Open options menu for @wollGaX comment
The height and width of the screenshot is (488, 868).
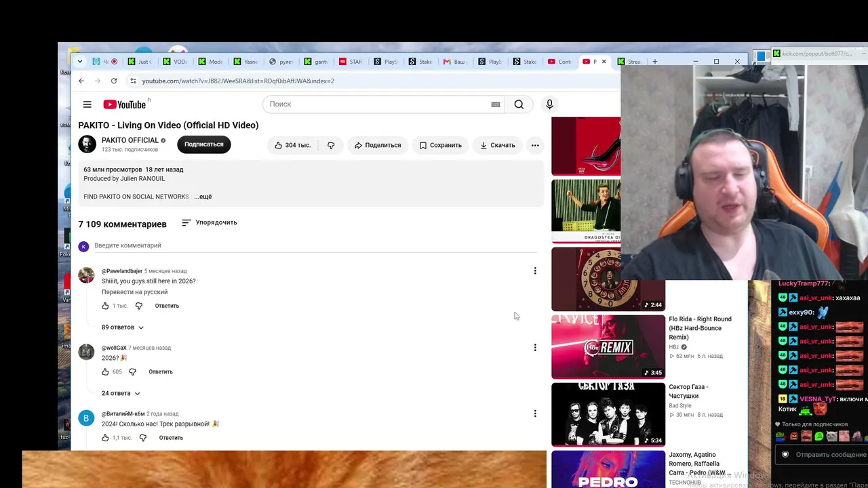[x=535, y=348]
